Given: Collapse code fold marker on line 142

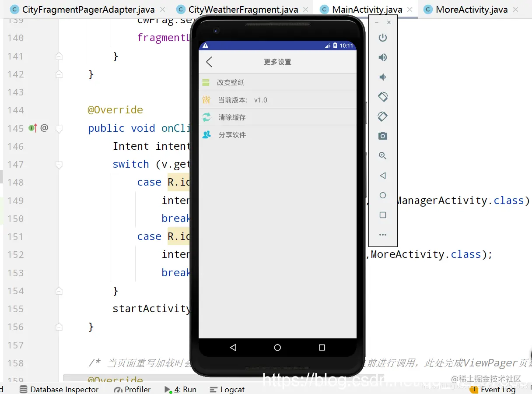Looking at the screenshot, I should pos(59,74).
